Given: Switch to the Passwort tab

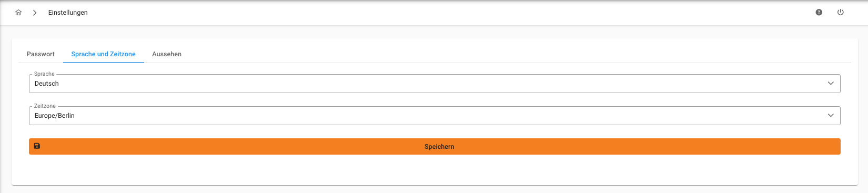Looking at the screenshot, I should point(41,54).
